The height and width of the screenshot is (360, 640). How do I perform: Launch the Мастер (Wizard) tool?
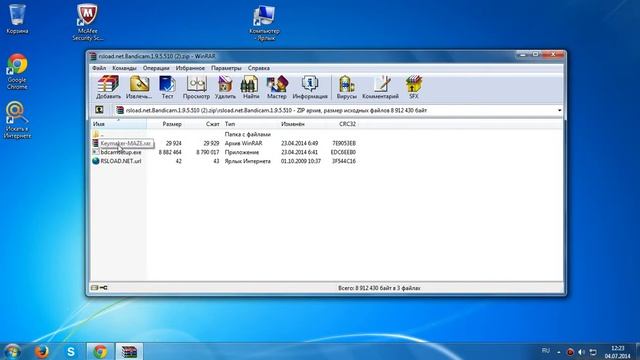[277, 87]
